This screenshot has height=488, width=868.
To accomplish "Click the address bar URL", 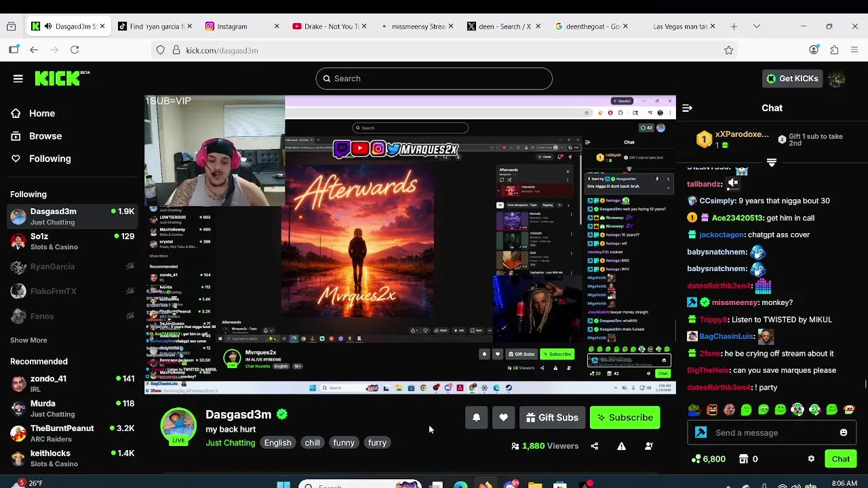I will [222, 50].
